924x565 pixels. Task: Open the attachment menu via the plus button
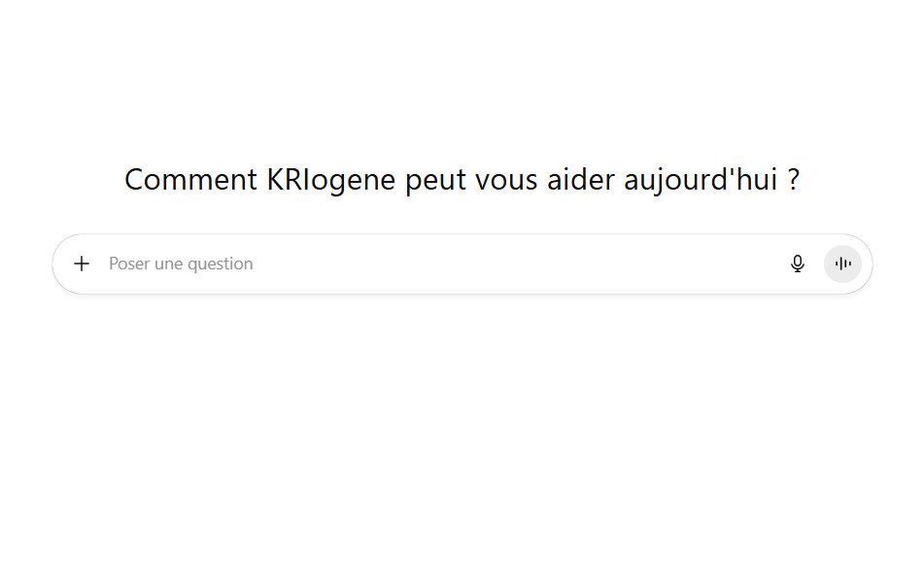pos(82,264)
